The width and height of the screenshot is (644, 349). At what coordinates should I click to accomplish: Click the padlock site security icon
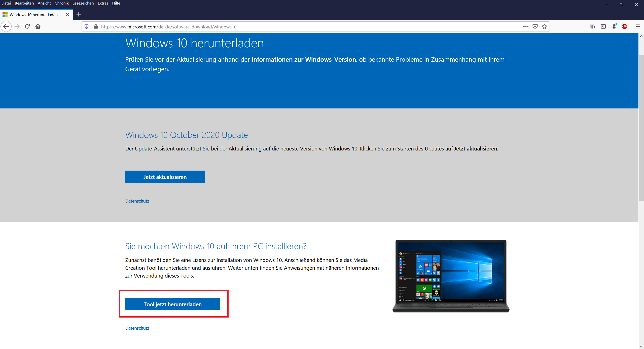96,27
